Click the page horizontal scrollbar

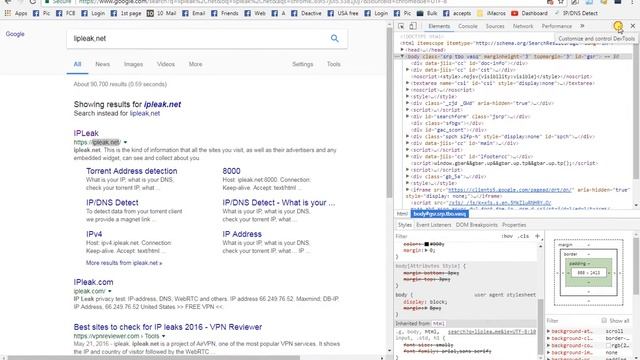153,358
